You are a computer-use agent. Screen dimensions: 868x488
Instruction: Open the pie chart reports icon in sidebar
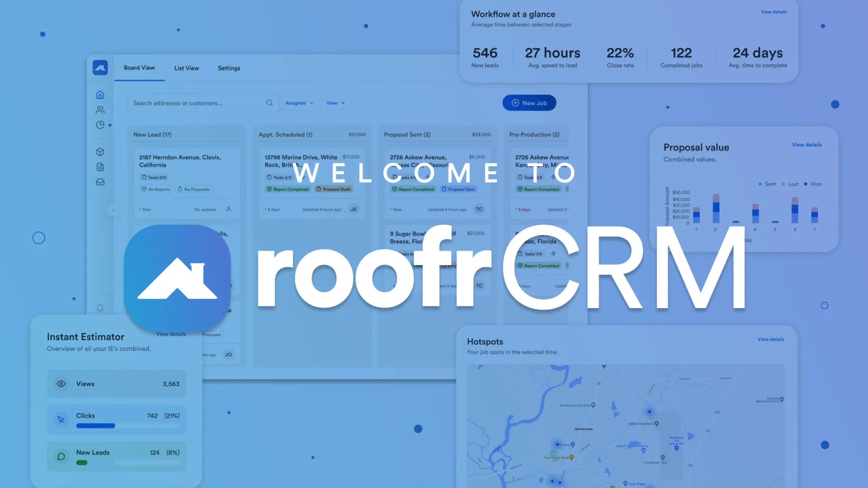click(x=100, y=124)
